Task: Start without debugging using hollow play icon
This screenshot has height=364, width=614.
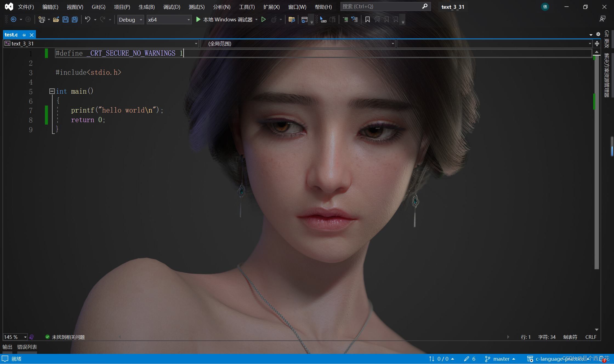Action: coord(263,19)
